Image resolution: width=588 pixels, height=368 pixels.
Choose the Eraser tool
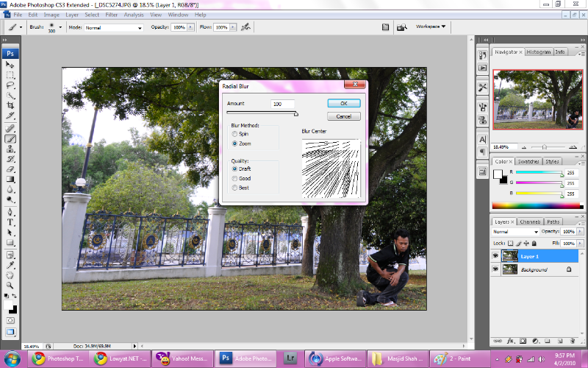tap(11, 169)
